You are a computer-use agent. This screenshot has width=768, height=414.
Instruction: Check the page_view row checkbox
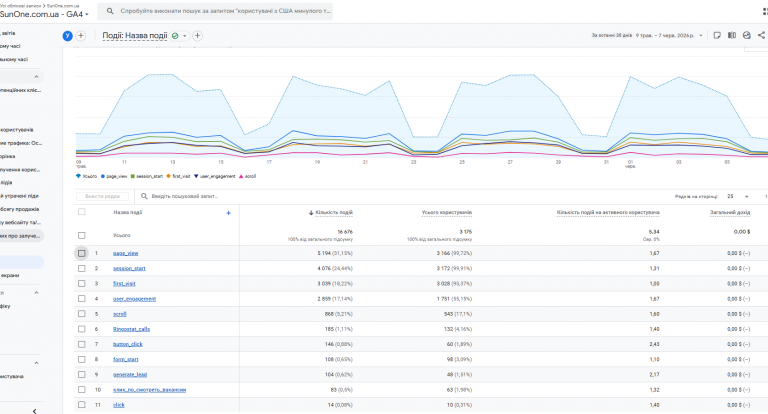pos(82,253)
